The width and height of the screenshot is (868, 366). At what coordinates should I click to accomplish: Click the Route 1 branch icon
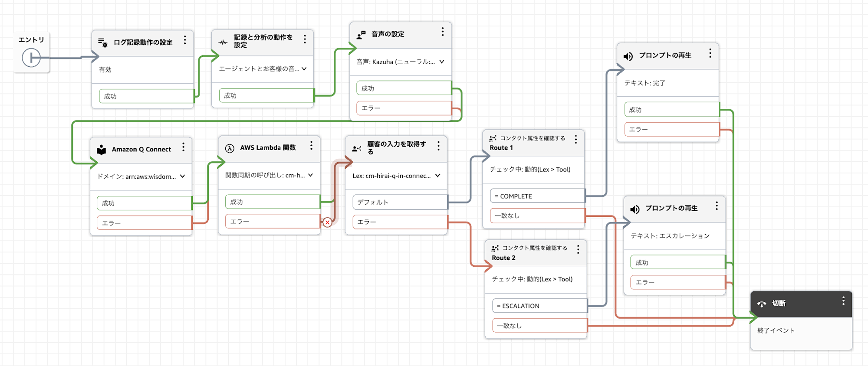[493, 138]
